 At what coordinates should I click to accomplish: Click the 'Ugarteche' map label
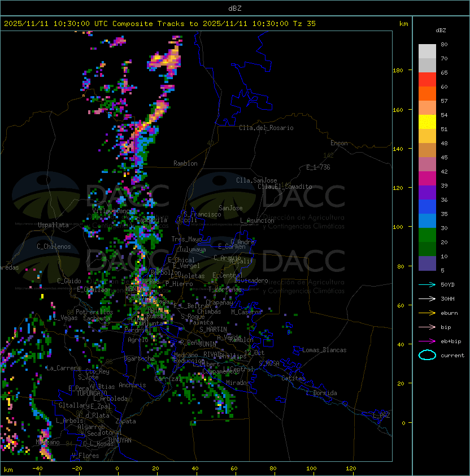pos(140,359)
